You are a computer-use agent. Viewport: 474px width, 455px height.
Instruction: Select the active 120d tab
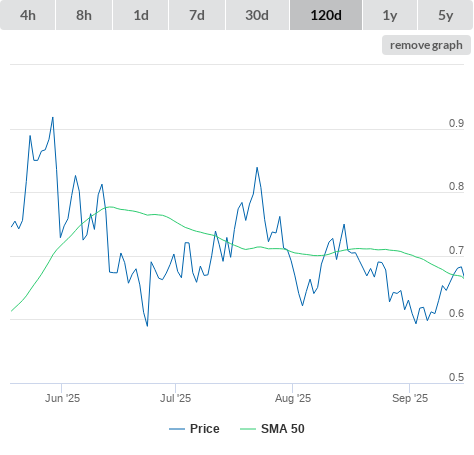click(326, 15)
